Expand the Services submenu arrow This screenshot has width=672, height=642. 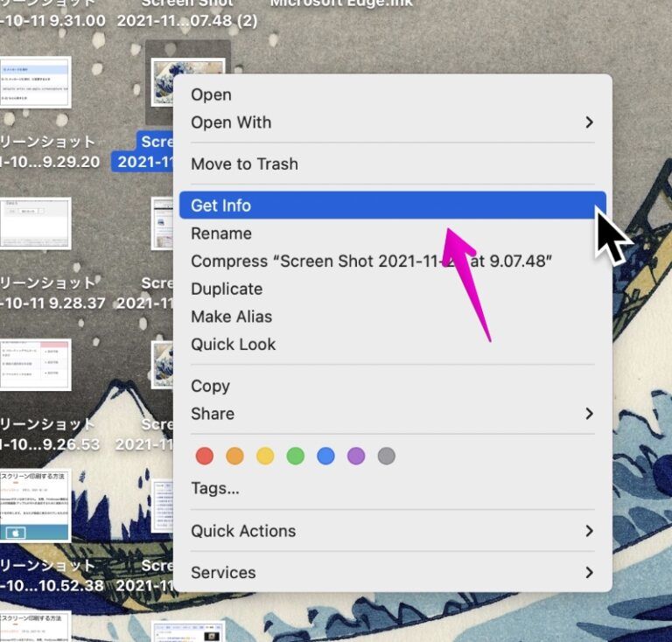[x=589, y=573]
